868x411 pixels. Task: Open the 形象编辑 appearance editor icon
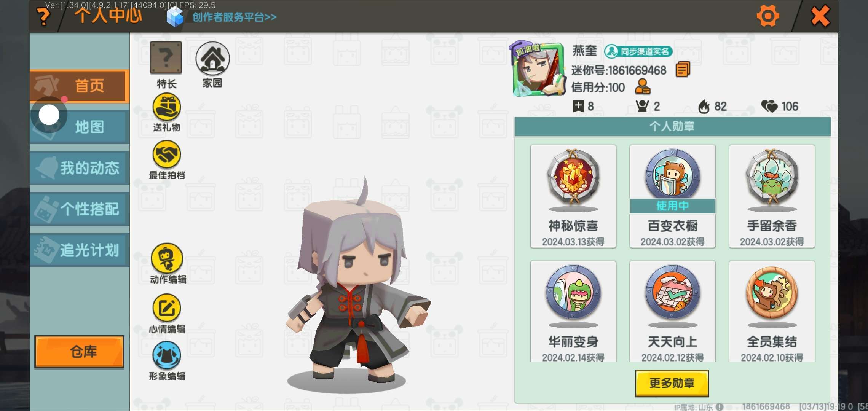pyautogui.click(x=166, y=355)
